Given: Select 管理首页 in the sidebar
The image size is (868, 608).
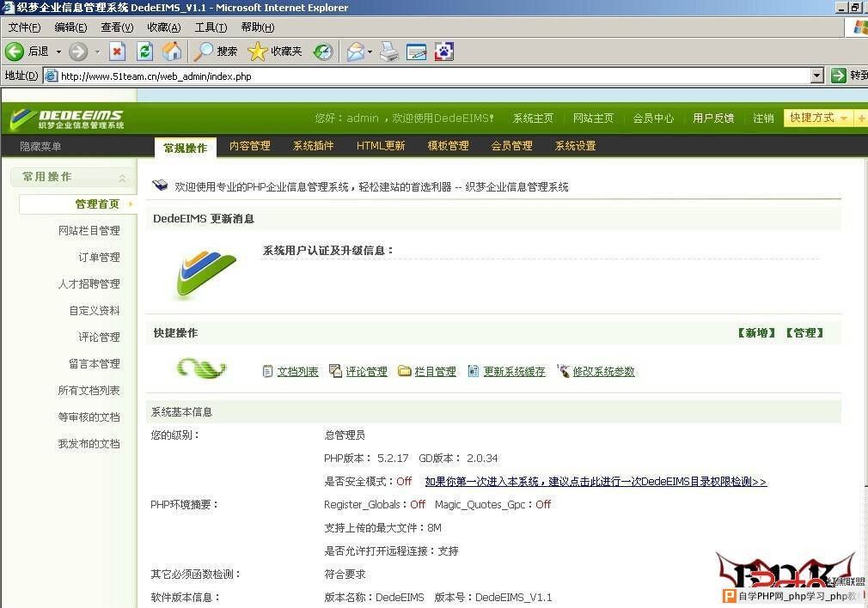Looking at the screenshot, I should pyautogui.click(x=77, y=204).
